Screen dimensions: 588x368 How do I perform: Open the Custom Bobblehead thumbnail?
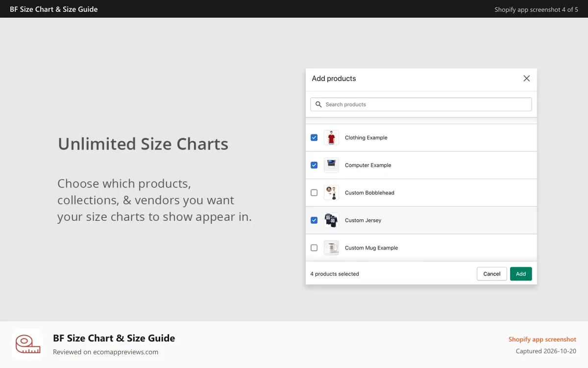click(x=332, y=193)
